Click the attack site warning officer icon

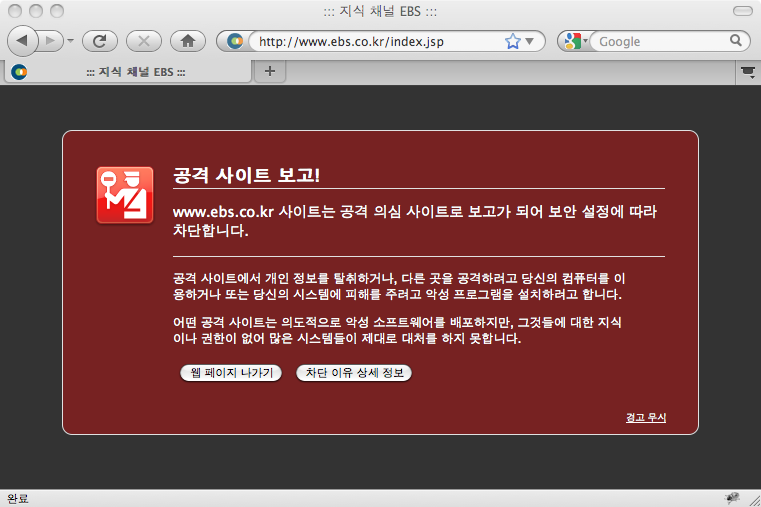(x=125, y=195)
